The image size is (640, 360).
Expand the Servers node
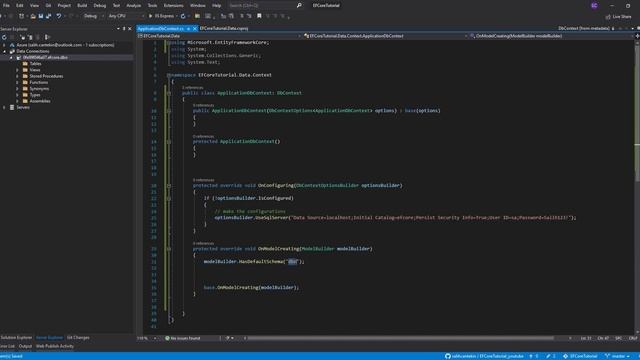click(4, 107)
